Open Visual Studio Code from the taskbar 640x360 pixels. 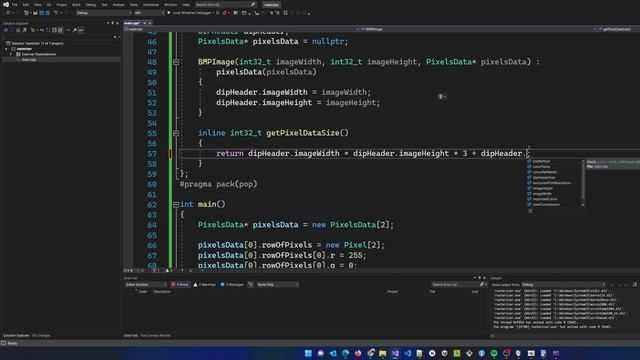(407, 353)
